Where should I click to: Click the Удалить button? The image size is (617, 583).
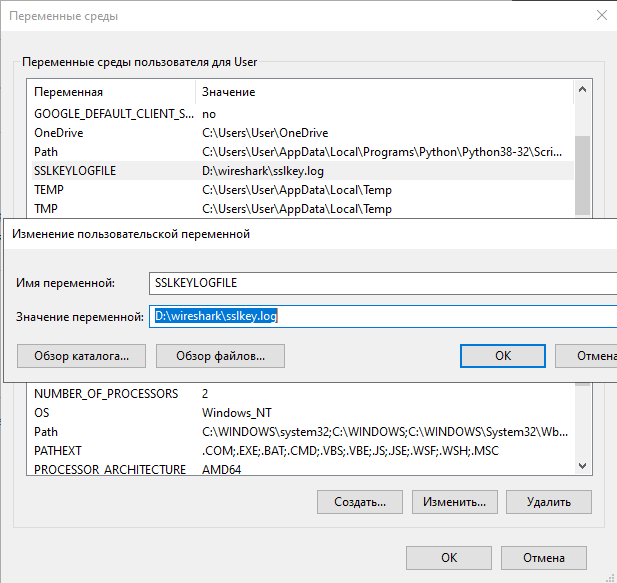pos(549,502)
